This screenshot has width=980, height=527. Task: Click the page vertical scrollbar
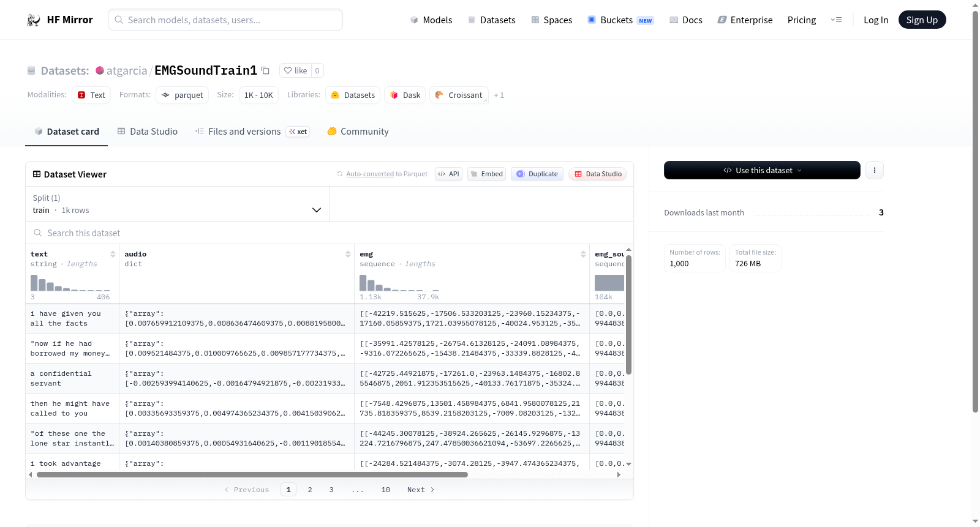975,211
